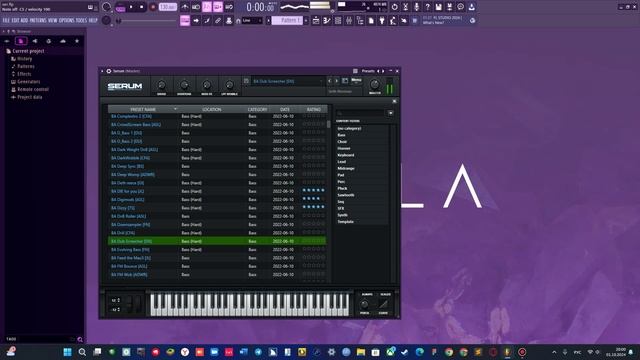
Task: Toggle Pat/Song mode switch
Action: pyautogui.click(x=120, y=7)
